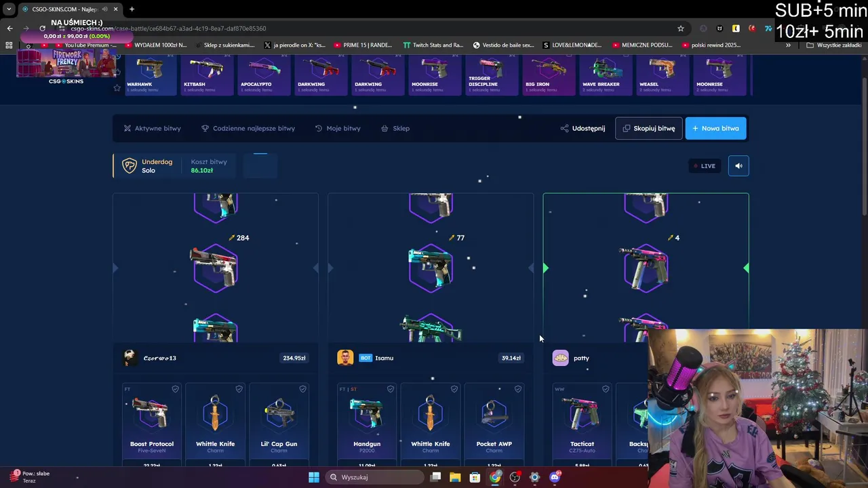Close the CSGO-SKINS.COM tab

click(x=116, y=9)
